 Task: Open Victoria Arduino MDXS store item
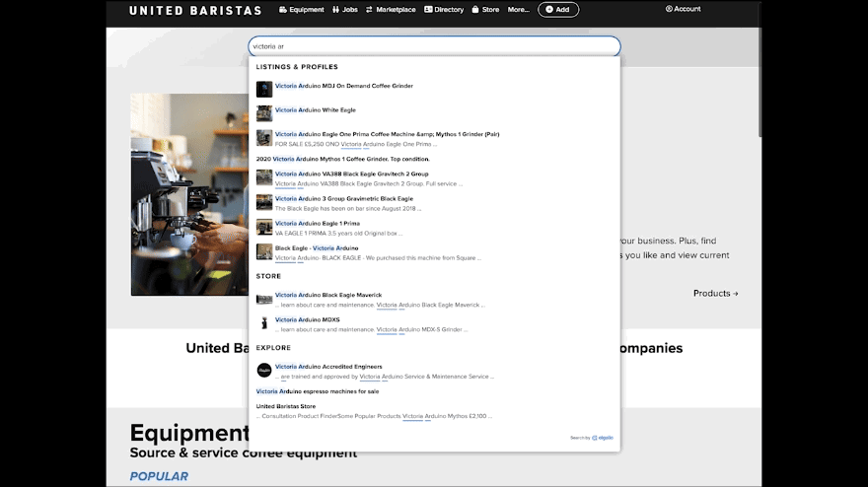[x=307, y=319]
